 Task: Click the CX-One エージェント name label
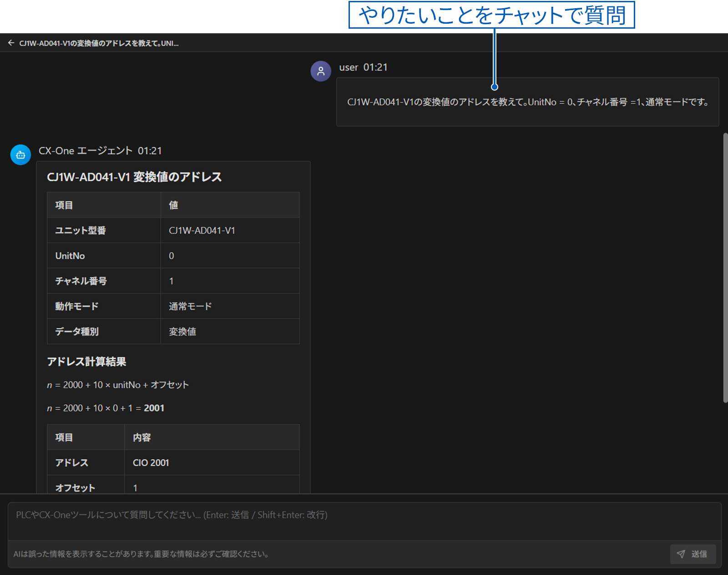(x=86, y=151)
